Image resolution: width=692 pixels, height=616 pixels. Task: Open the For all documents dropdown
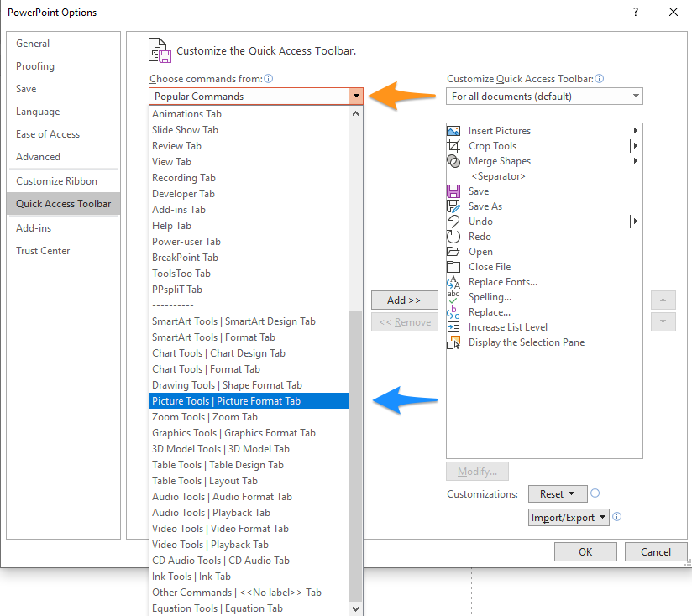(x=544, y=97)
